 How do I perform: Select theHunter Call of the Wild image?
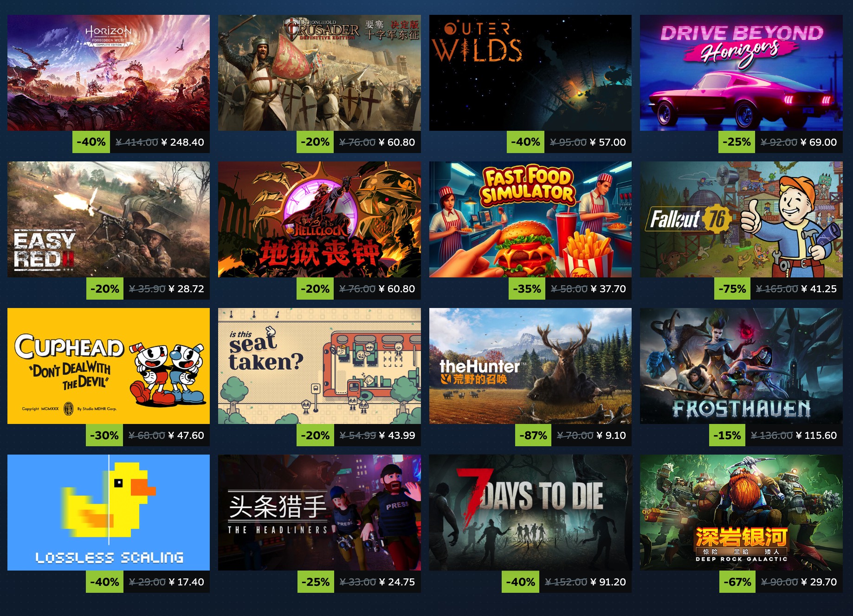[x=530, y=366]
